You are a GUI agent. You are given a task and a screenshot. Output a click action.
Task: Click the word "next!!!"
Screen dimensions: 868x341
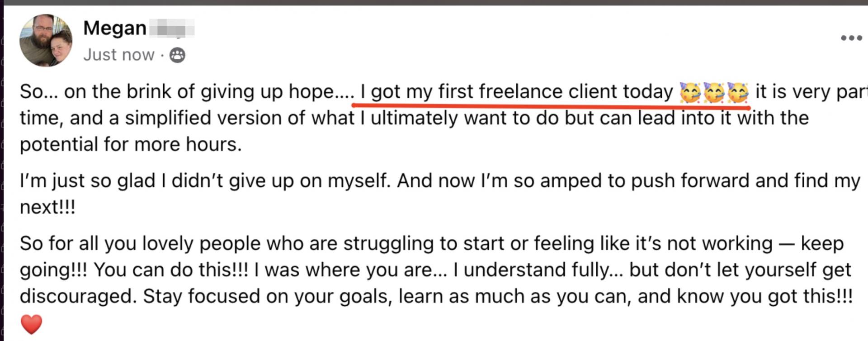(47, 208)
